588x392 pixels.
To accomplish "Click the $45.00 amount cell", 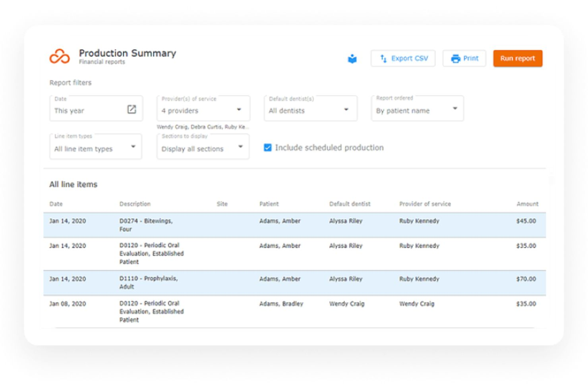I will click(x=526, y=221).
